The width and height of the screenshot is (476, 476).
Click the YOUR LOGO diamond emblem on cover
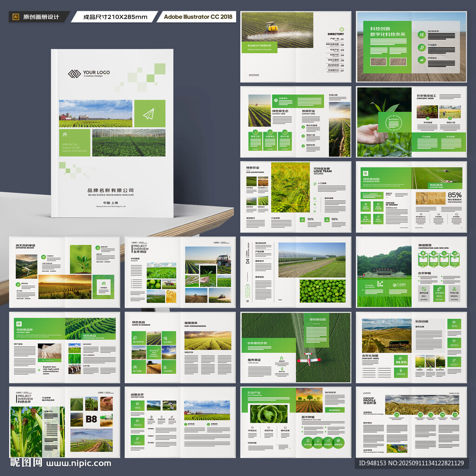coord(74,74)
